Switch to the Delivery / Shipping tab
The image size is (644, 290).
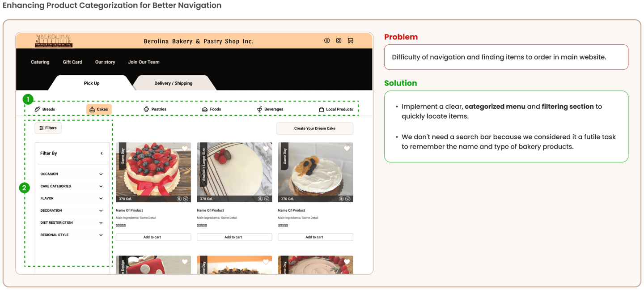pos(174,83)
